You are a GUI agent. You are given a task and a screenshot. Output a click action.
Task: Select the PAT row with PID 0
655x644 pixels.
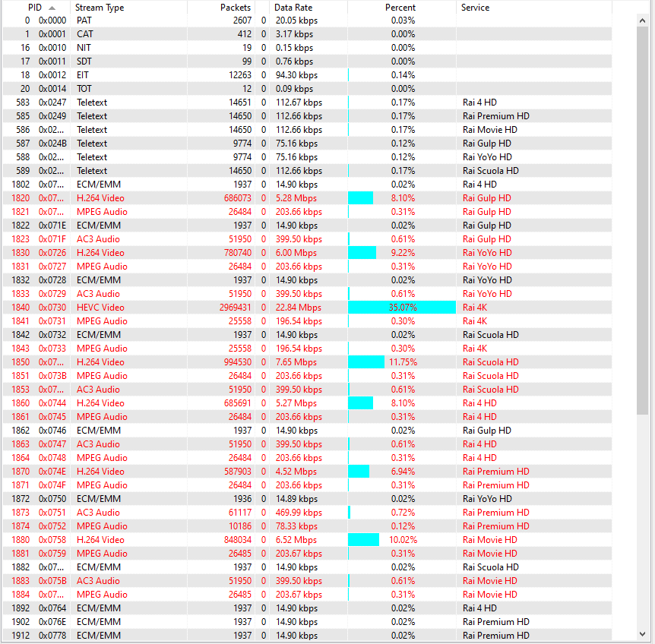(307, 21)
